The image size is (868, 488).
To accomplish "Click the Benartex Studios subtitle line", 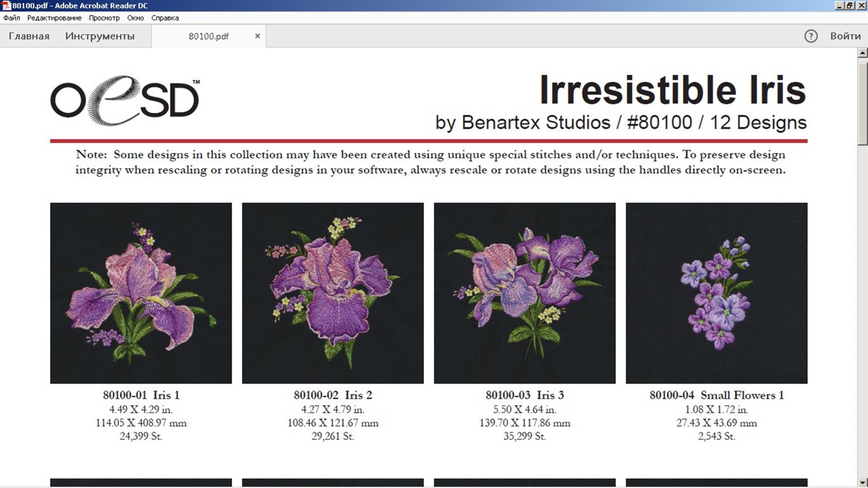I will tap(621, 123).
